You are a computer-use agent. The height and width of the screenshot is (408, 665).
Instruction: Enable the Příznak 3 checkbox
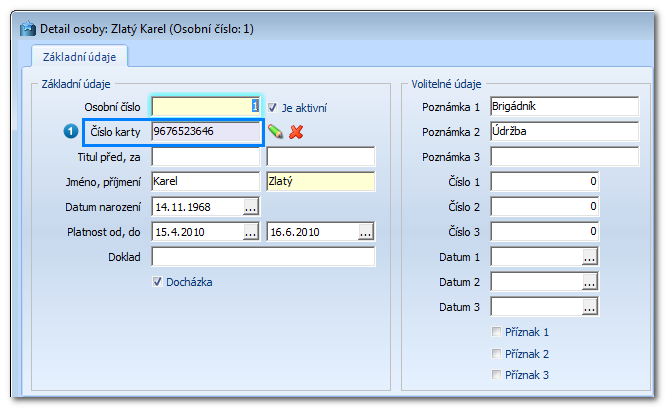click(x=496, y=374)
